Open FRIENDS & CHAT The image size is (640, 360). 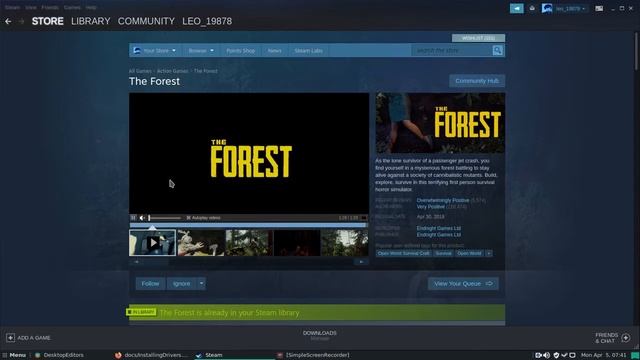(x=613, y=338)
